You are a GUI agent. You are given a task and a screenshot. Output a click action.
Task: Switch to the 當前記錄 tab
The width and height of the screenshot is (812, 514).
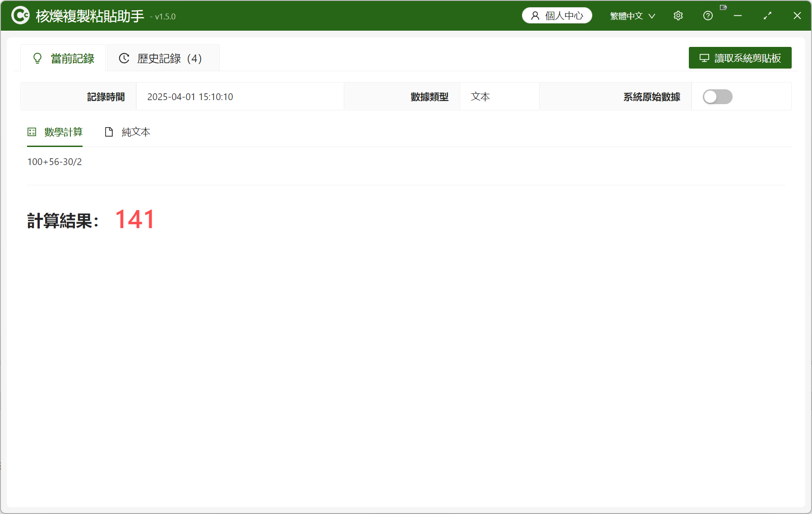[63, 58]
